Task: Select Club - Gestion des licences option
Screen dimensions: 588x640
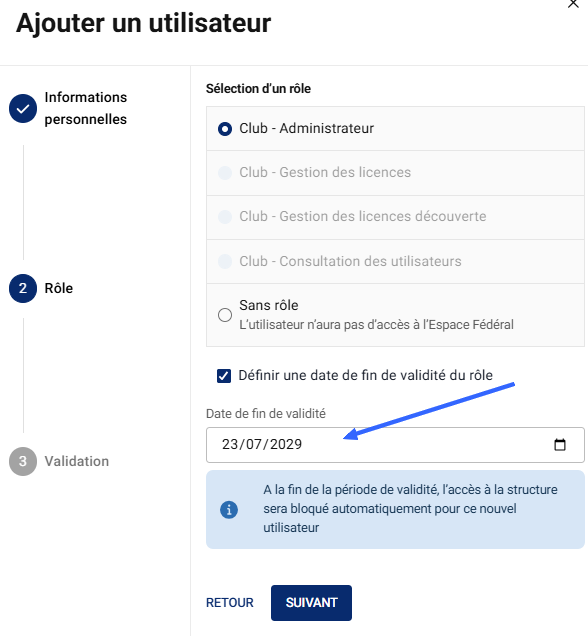Action: 395,173
